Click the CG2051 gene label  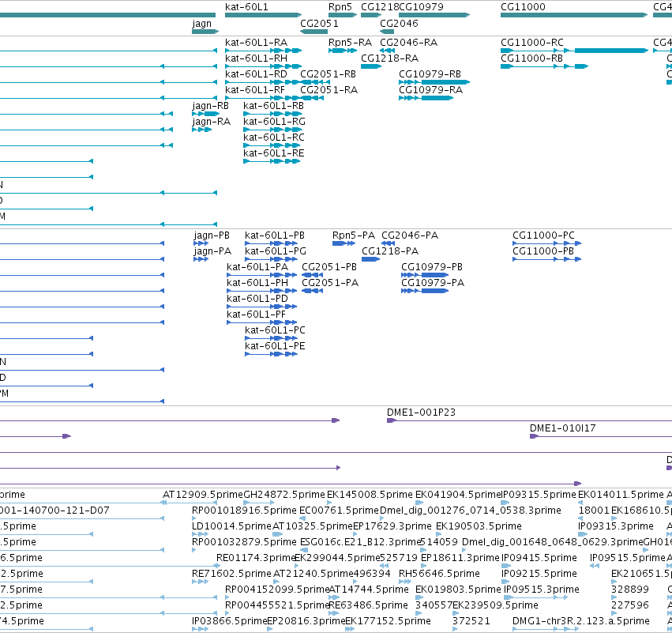point(319,24)
